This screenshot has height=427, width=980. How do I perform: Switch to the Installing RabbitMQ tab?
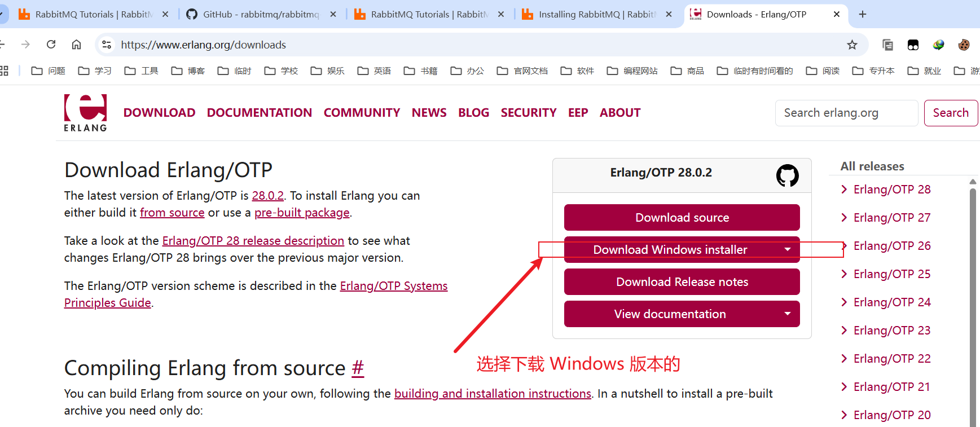click(597, 14)
